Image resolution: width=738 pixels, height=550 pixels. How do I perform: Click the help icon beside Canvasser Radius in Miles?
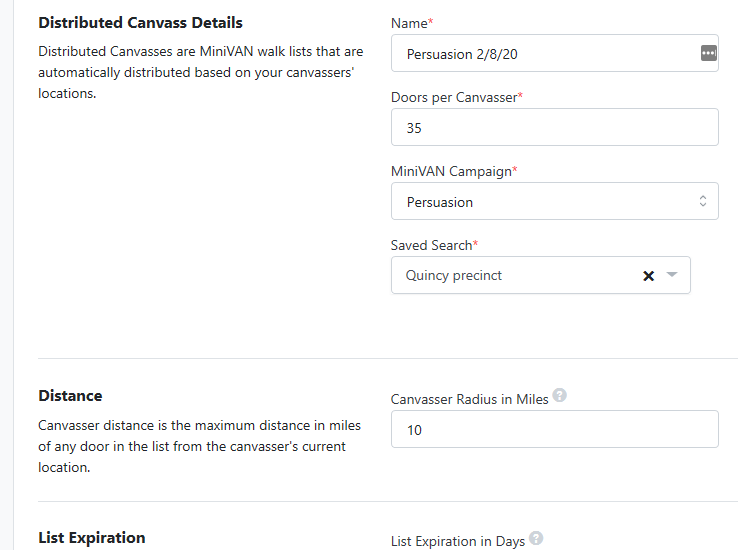[559, 395]
